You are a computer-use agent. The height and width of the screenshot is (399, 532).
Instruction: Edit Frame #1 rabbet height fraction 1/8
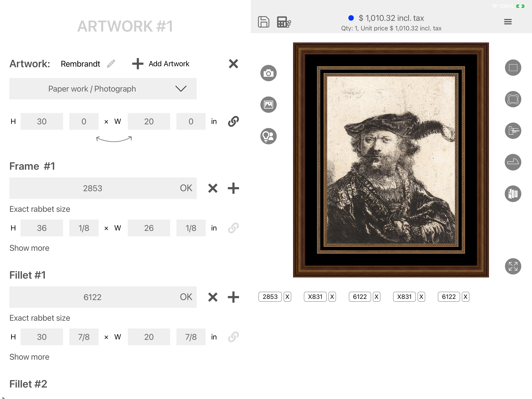click(x=84, y=228)
